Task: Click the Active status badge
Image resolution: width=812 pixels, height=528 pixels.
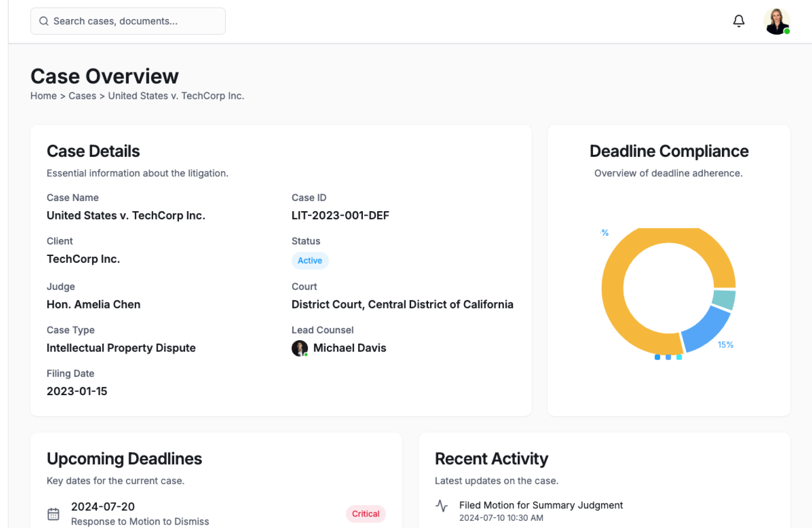Action: click(x=310, y=261)
